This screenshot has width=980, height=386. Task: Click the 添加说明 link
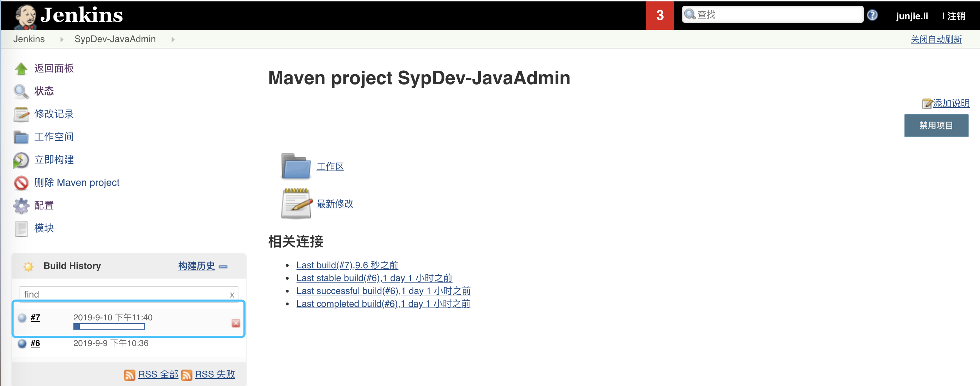(951, 103)
